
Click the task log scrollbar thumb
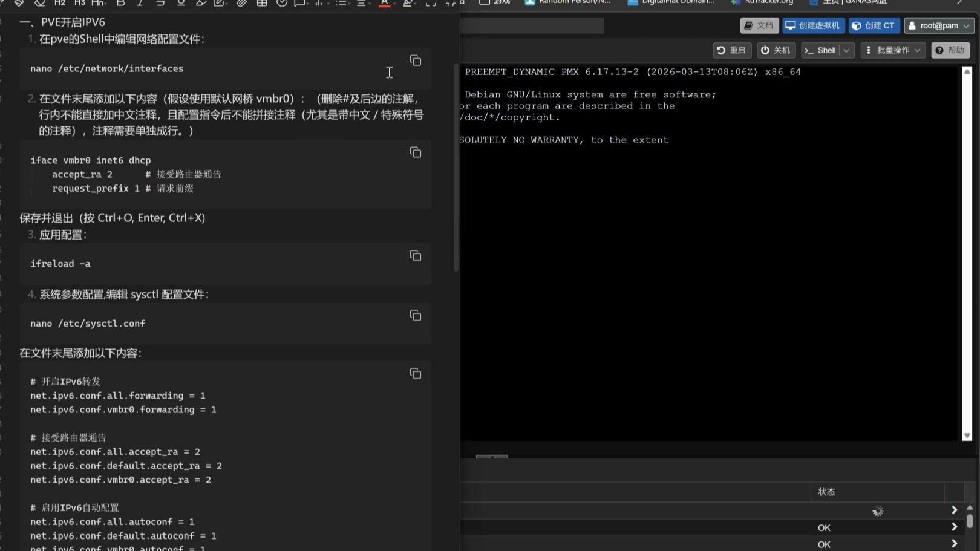pyautogui.click(x=970, y=521)
